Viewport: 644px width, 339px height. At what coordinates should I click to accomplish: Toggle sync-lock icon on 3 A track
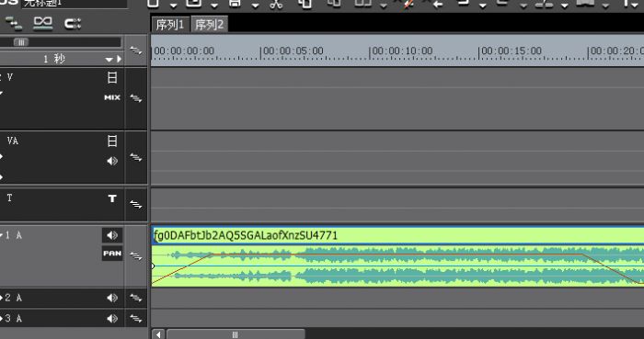(x=136, y=318)
